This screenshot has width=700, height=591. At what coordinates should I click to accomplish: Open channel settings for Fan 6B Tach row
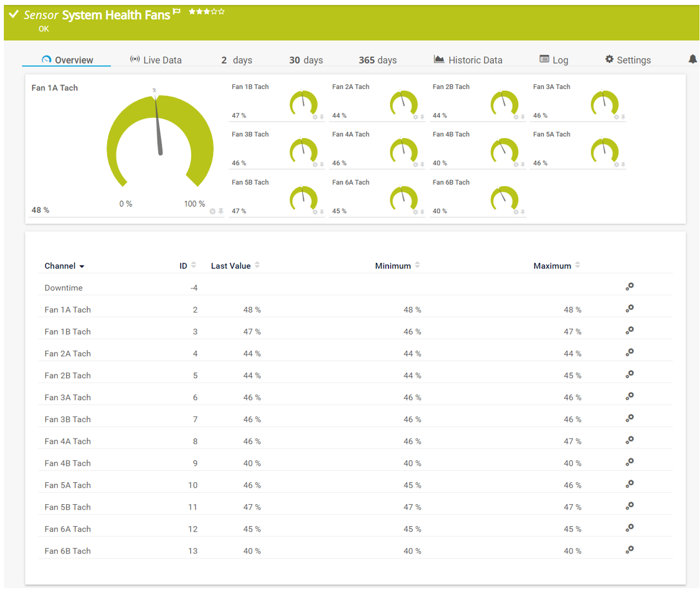point(630,550)
